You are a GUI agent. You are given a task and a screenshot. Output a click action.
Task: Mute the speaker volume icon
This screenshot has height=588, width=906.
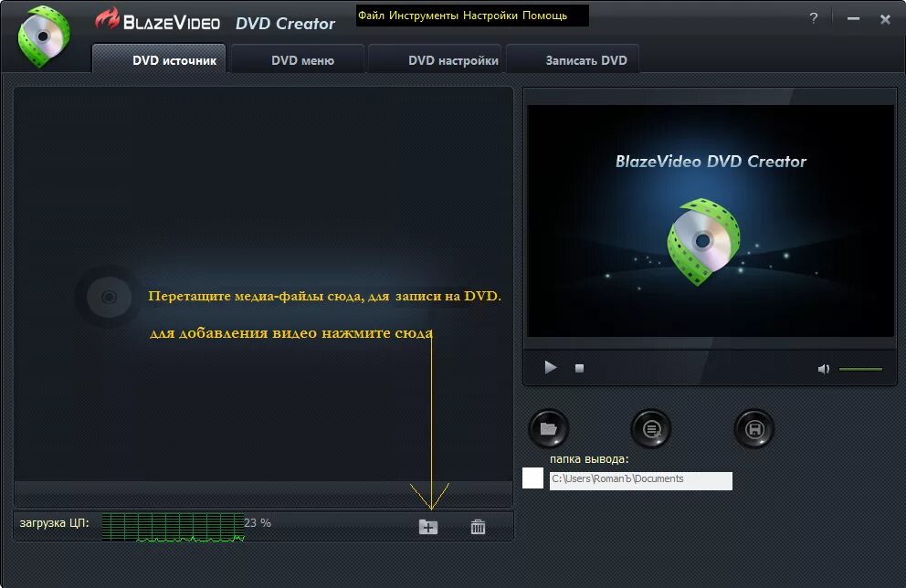click(x=824, y=369)
